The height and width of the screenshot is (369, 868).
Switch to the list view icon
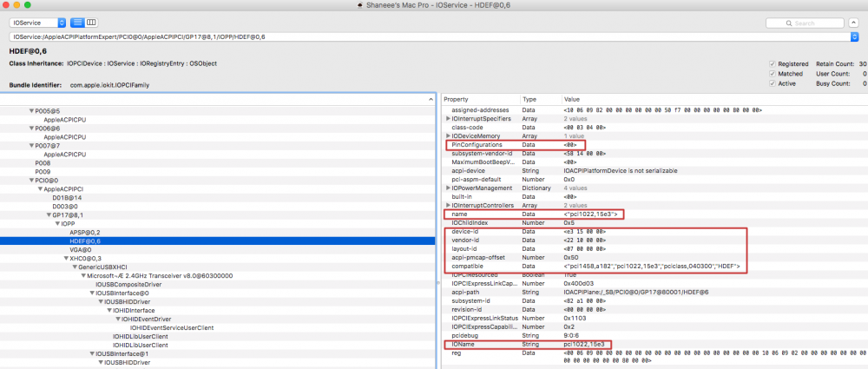(x=77, y=23)
